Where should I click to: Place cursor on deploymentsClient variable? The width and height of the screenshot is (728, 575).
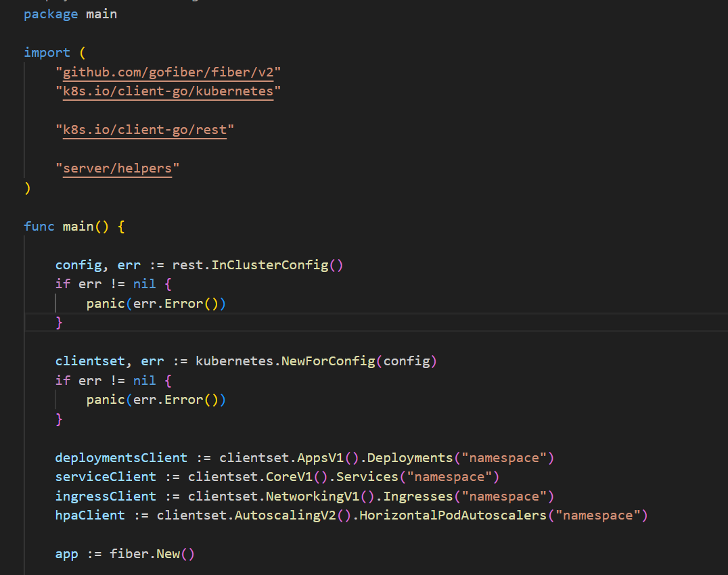point(121,458)
